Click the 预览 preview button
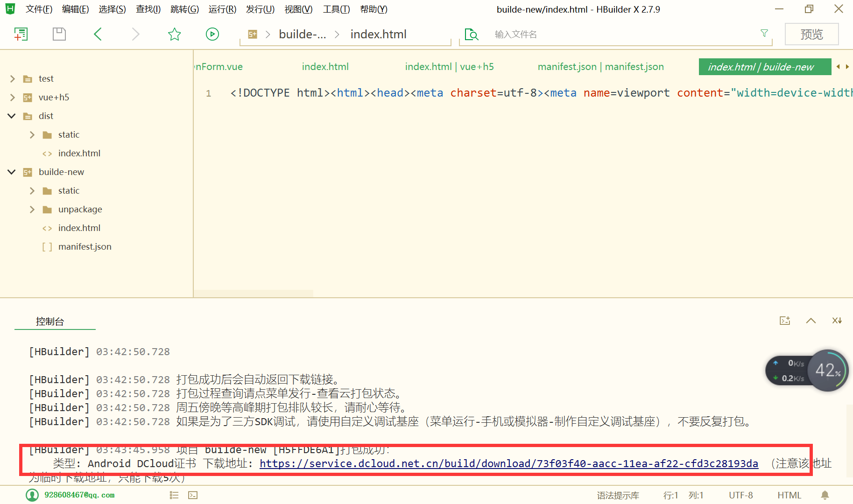Screen dimensions: 853x504 [812, 34]
